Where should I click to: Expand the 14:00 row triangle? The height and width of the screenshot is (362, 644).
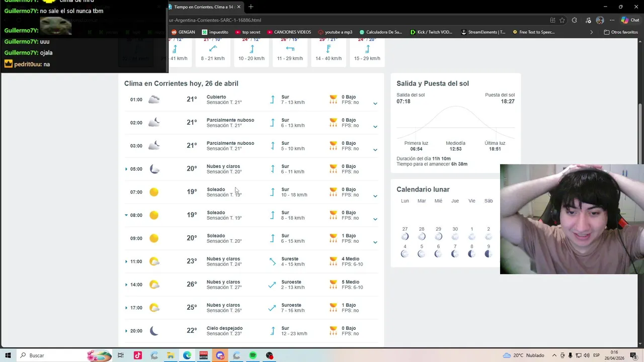pyautogui.click(x=126, y=285)
